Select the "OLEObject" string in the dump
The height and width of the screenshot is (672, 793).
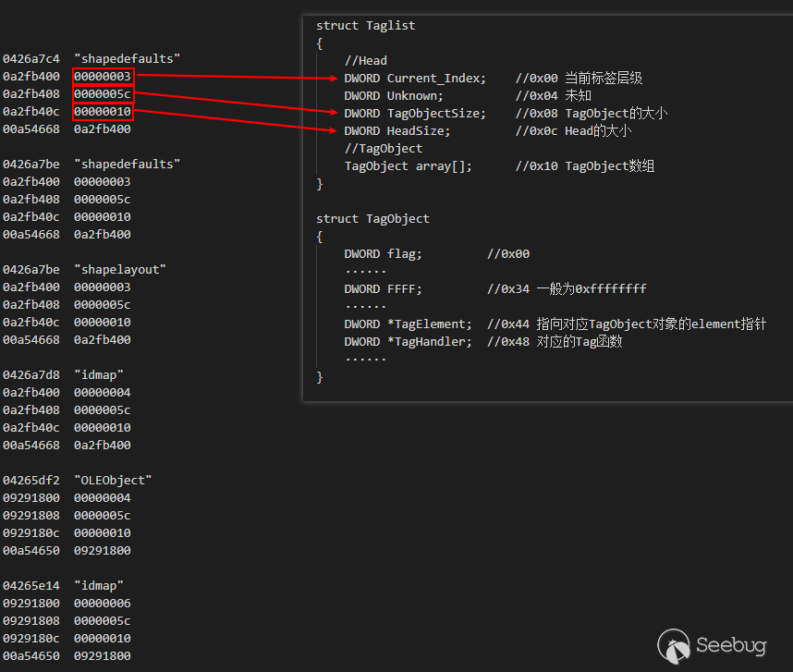(113, 481)
